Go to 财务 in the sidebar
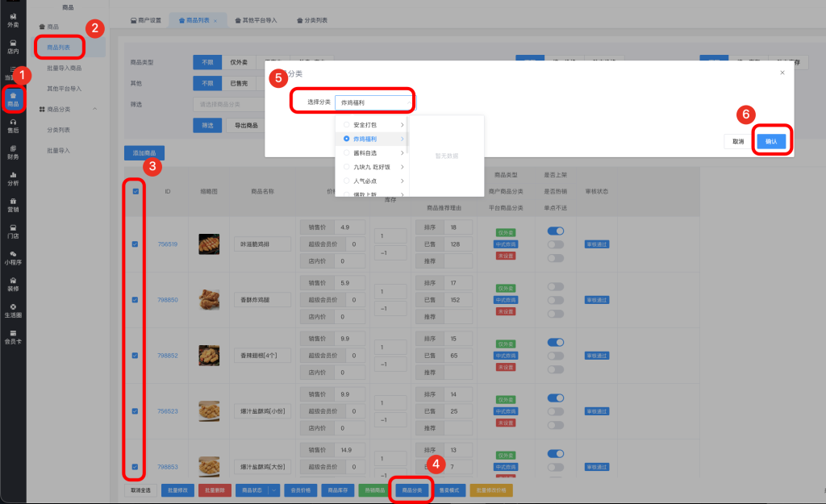This screenshot has width=826, height=504. point(13,152)
